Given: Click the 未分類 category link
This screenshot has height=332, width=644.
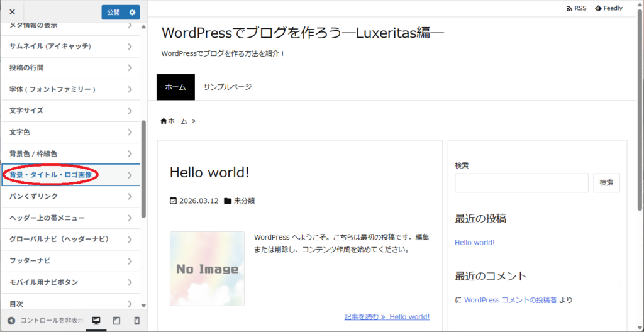Looking at the screenshot, I should (245, 201).
